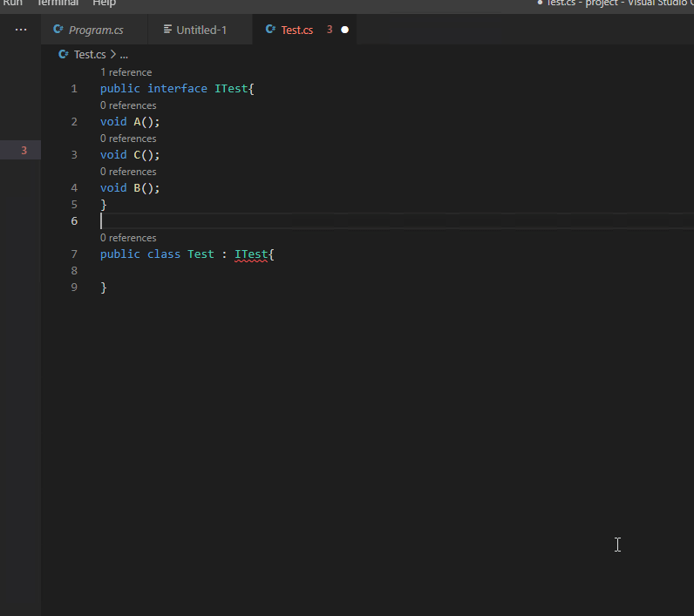The image size is (694, 616).
Task: Click the method name B() on line 4
Action: pyautogui.click(x=137, y=188)
